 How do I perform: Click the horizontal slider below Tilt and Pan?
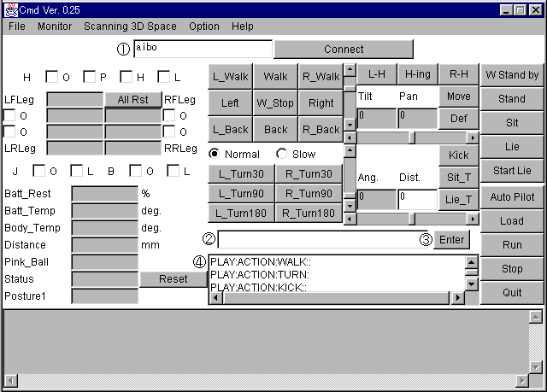point(413,137)
